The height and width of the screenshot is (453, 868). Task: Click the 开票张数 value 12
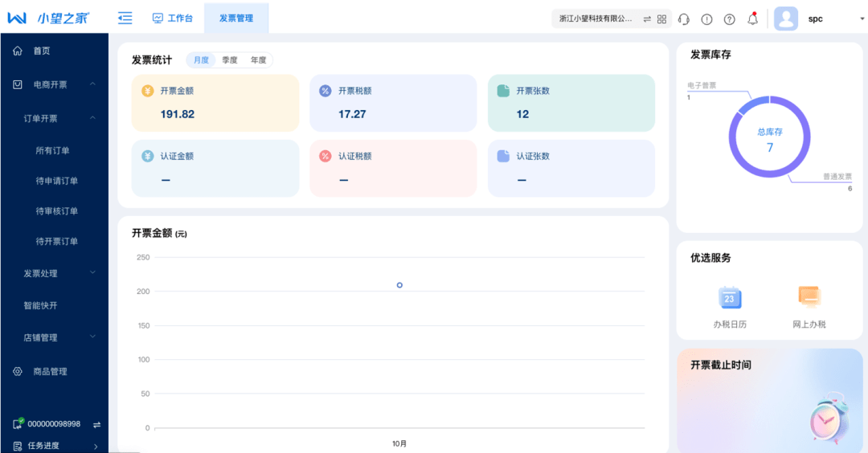522,114
